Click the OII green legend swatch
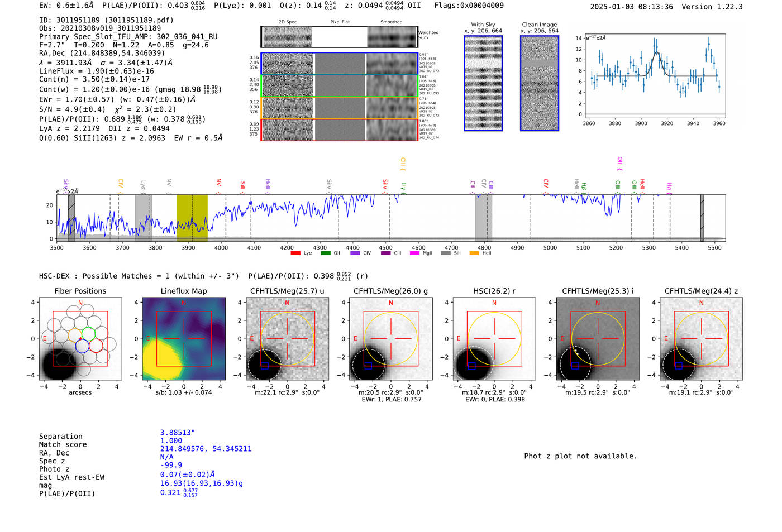Viewport: 782px width, 532px height. pyautogui.click(x=326, y=253)
